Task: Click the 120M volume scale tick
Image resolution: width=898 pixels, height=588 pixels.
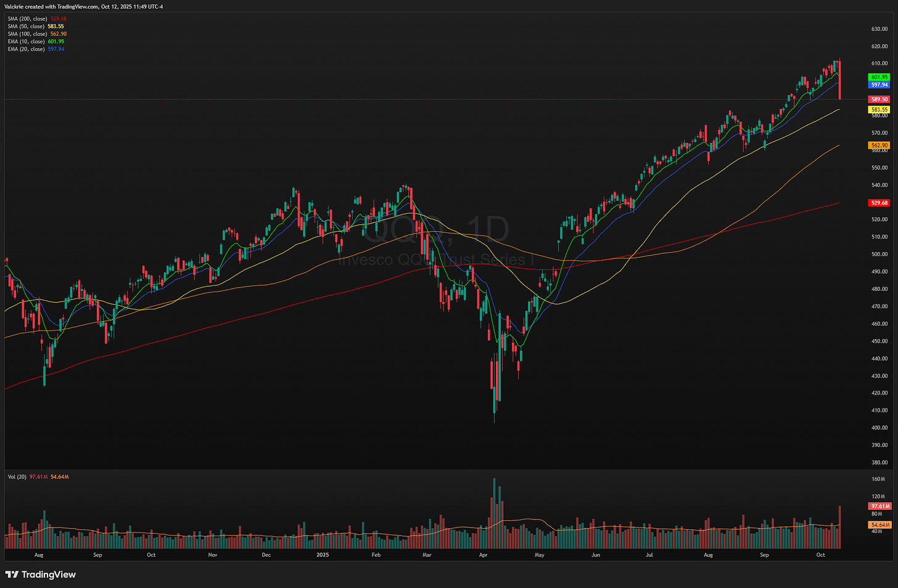Action: pos(878,496)
